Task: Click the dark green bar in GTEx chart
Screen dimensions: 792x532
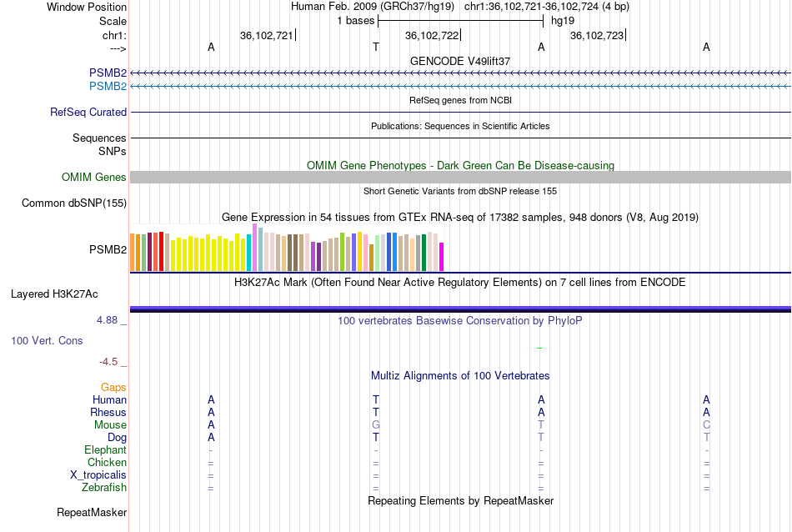Action: click(x=424, y=253)
